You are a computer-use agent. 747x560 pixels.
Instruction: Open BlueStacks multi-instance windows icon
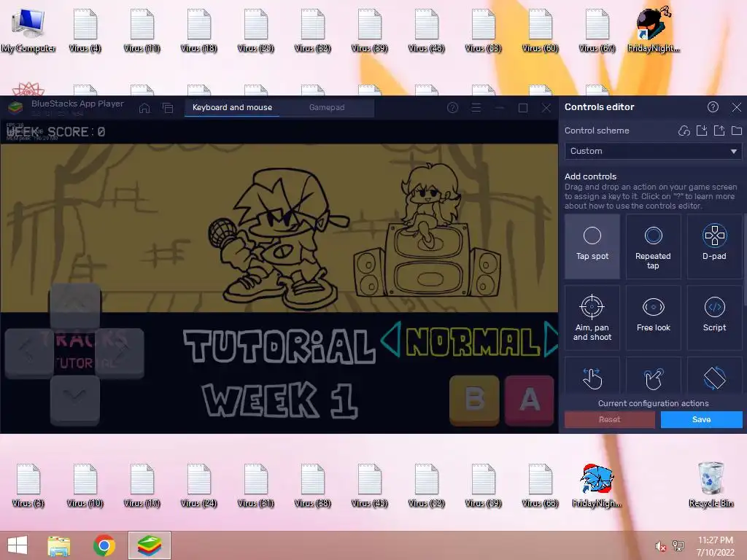tap(168, 108)
